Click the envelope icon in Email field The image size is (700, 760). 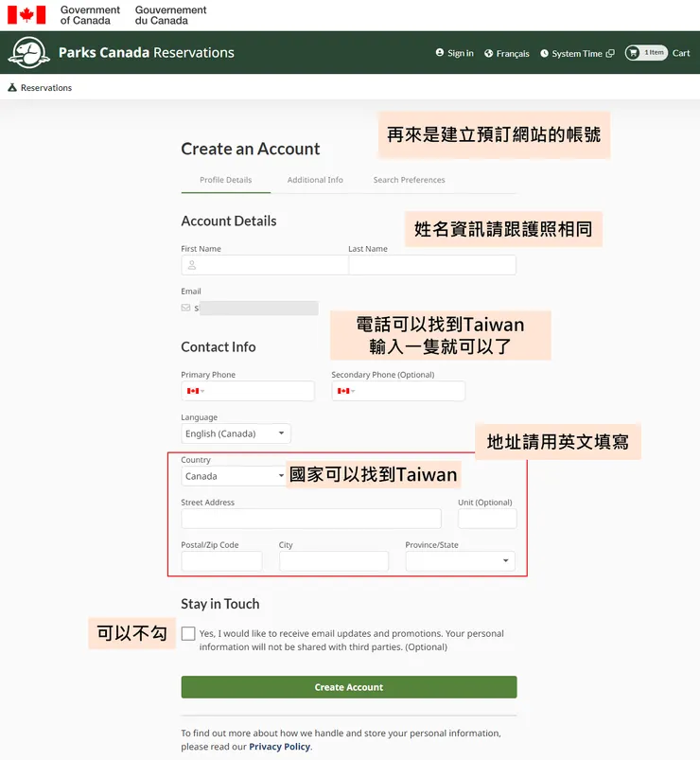185,308
